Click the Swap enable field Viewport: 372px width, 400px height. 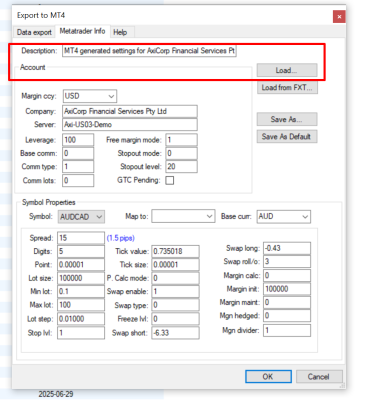[175, 291]
